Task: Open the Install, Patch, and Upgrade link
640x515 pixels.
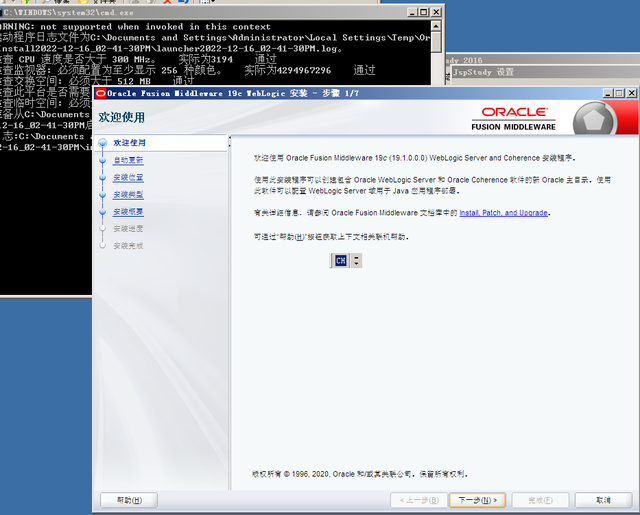Action: point(503,213)
